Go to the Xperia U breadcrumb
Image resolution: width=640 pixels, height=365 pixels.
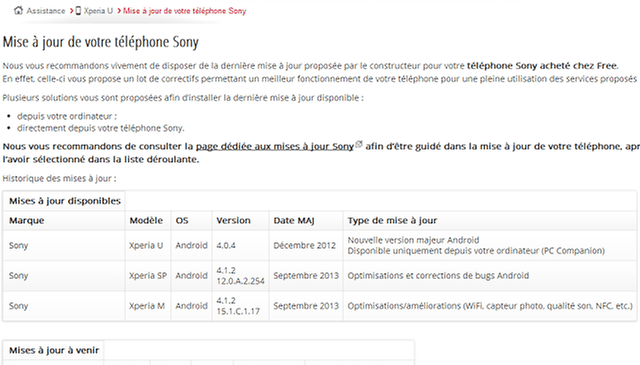point(98,11)
